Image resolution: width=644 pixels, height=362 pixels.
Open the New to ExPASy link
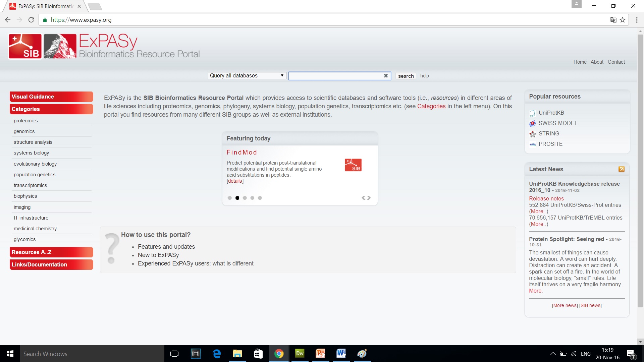pyautogui.click(x=158, y=255)
